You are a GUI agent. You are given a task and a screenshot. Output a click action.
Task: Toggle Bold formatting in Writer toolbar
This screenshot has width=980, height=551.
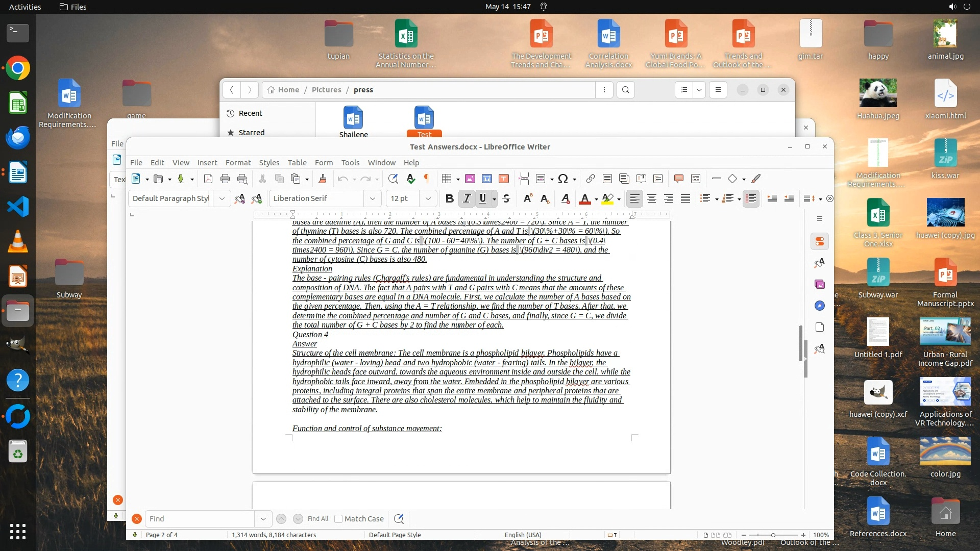point(449,199)
